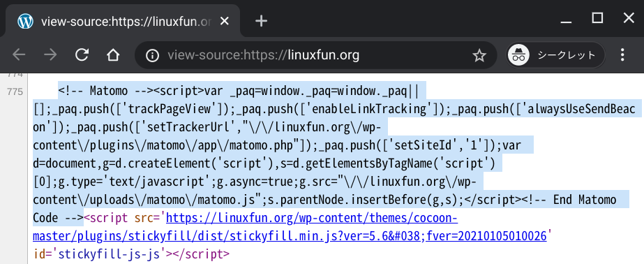
Task: Click the WordPress favicon on the tab
Action: tap(25, 22)
